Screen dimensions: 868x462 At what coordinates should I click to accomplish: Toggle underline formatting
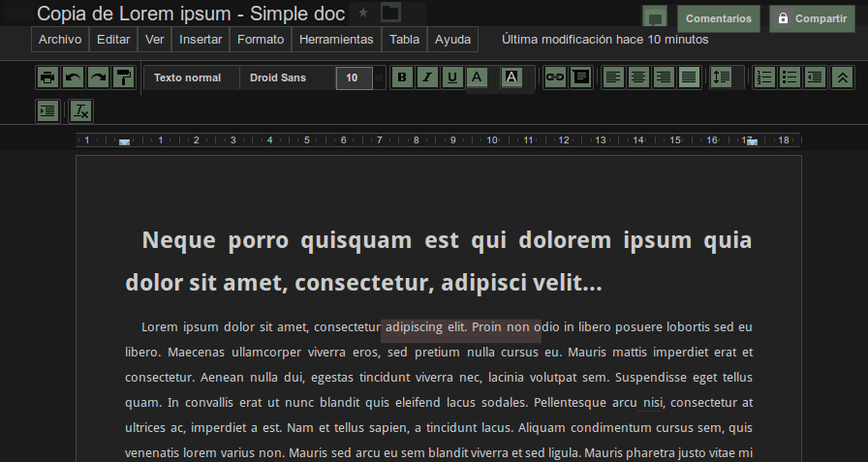point(452,77)
